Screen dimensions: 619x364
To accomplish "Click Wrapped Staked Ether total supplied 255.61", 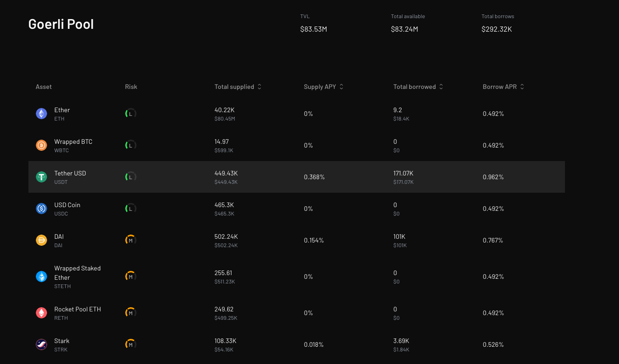I will 223,273.
